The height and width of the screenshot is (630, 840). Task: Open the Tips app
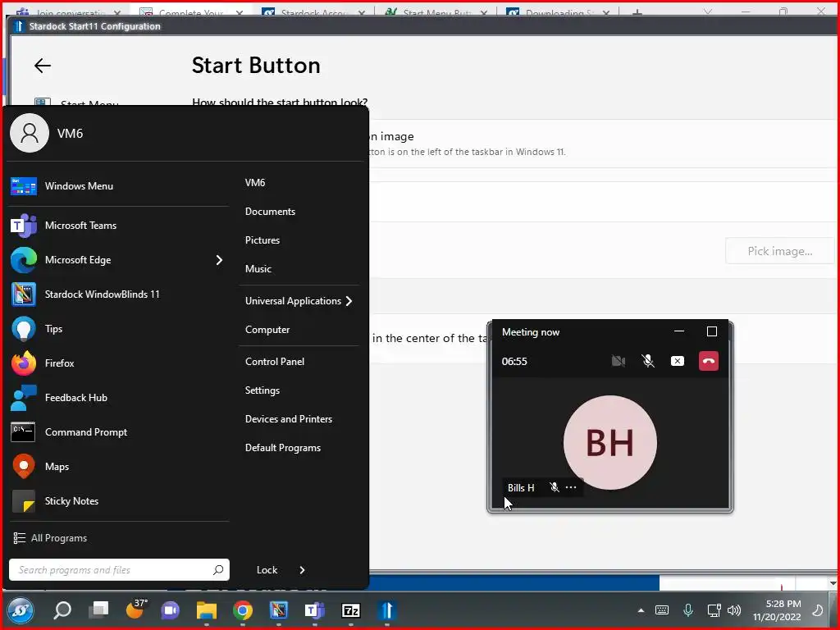pos(118,328)
